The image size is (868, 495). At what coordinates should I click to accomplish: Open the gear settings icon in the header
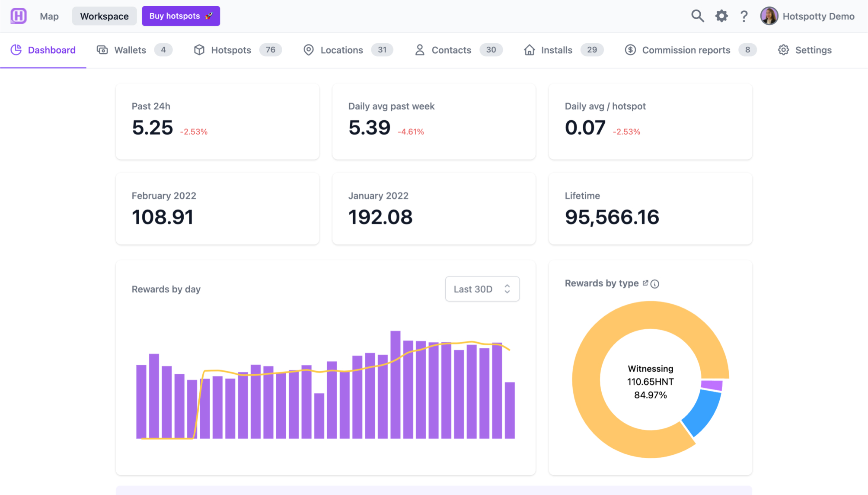[x=721, y=16]
